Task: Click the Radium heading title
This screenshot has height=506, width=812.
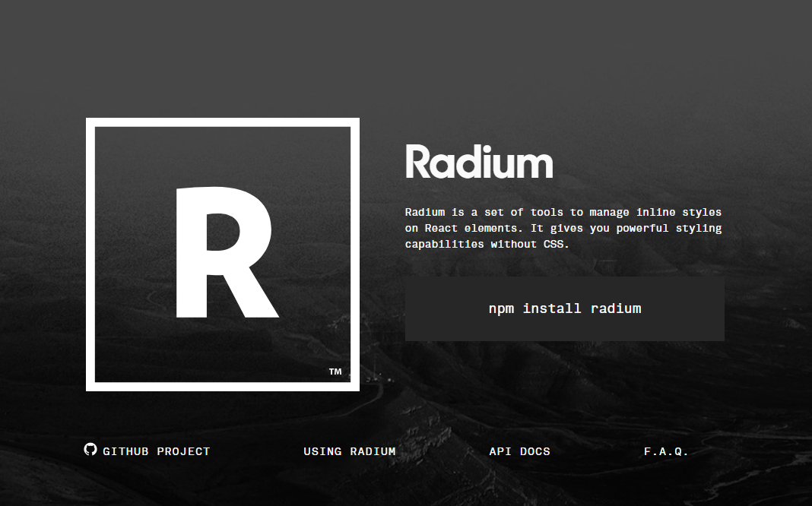Action: click(479, 162)
